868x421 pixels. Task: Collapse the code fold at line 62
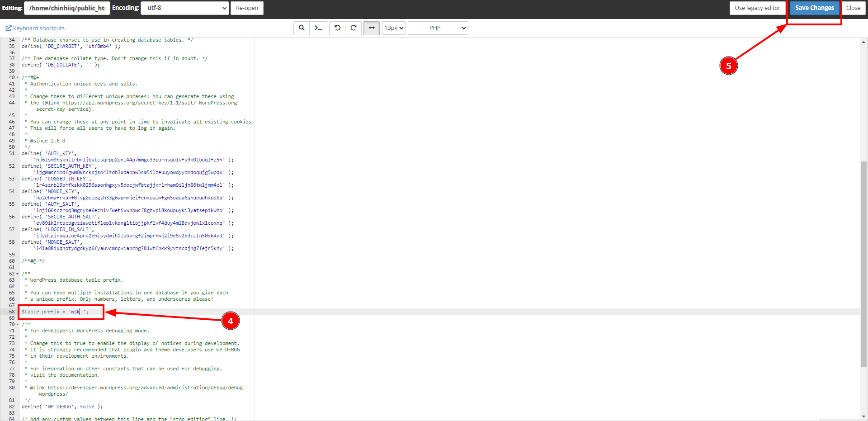tap(18, 274)
